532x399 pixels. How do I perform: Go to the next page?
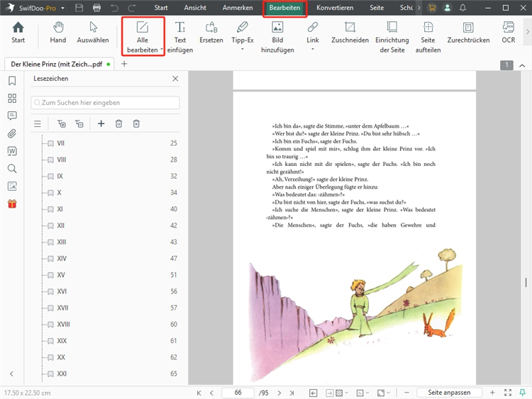coord(279,393)
